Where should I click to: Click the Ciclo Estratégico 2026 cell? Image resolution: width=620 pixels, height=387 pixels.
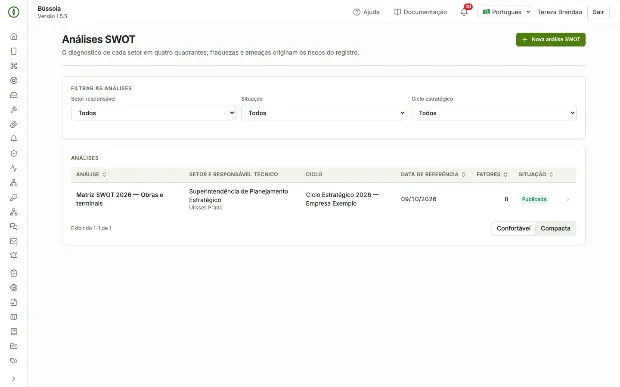[x=342, y=199]
